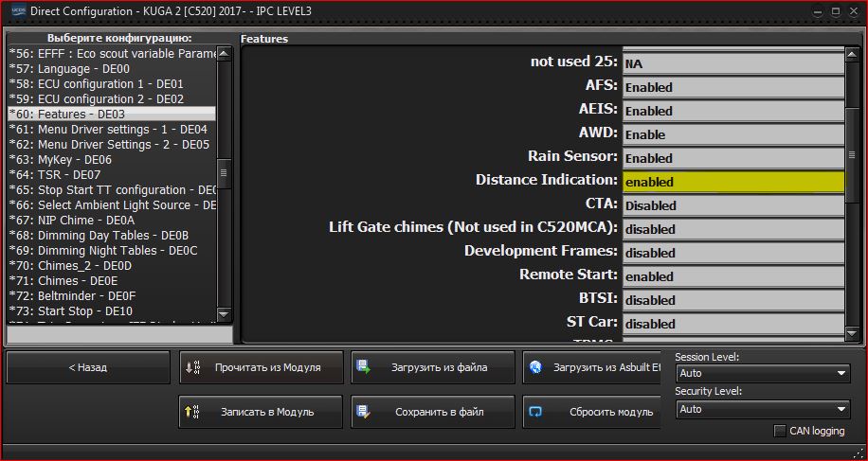
Task: Open the highlighted Distance Indication value field
Action: click(732, 182)
